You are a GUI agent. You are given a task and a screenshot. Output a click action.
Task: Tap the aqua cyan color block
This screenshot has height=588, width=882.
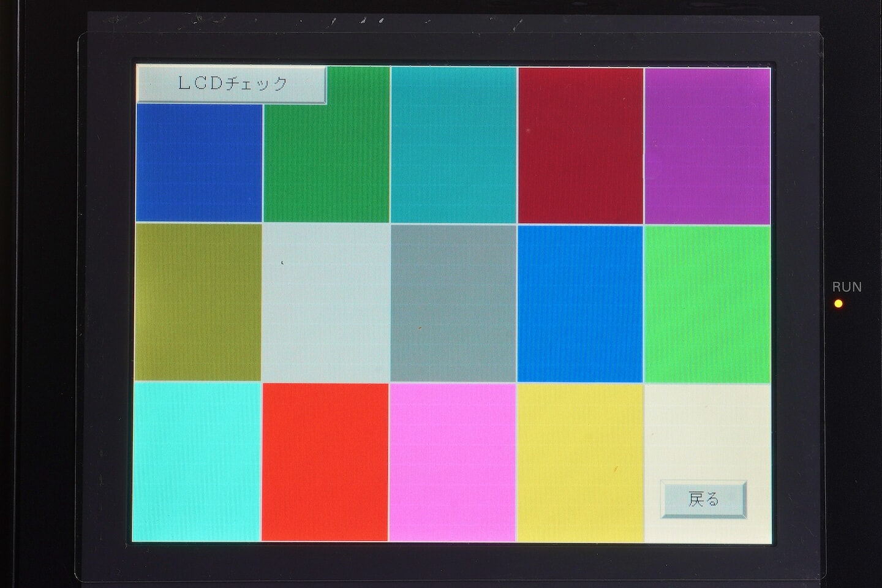tap(197, 462)
